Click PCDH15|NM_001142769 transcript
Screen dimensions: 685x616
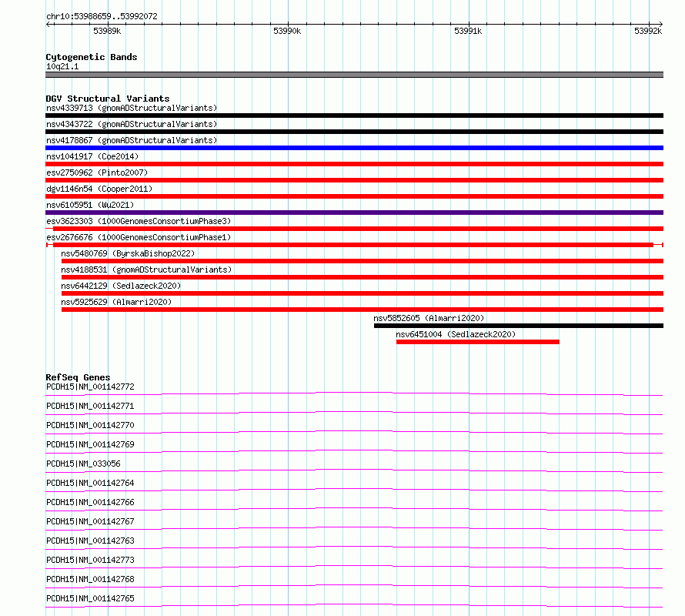(x=90, y=444)
